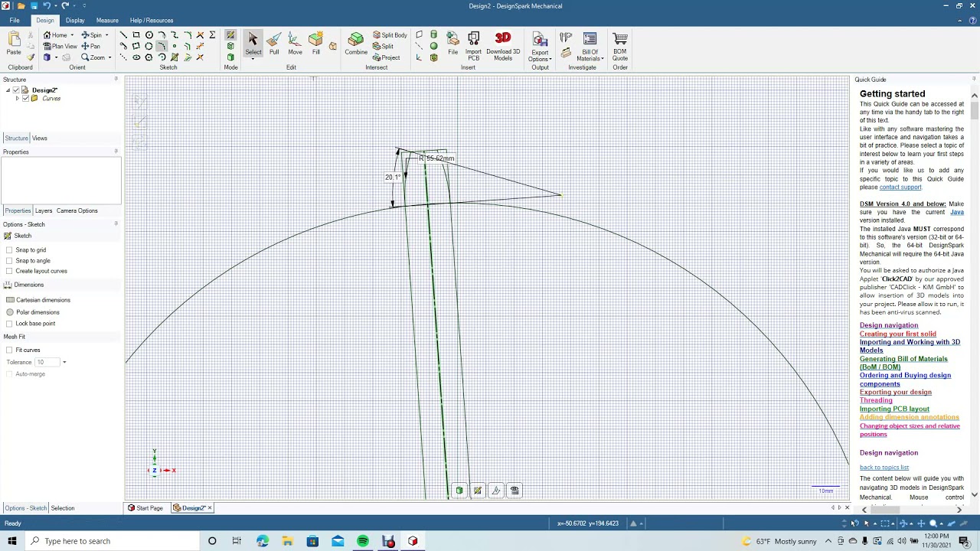Click the Measure calipers icon
The width and height of the screenshot is (980, 551).
coord(566,37)
